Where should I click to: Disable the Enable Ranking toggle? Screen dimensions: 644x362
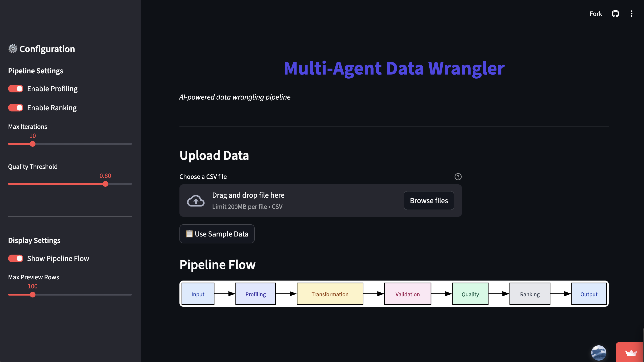tap(15, 108)
